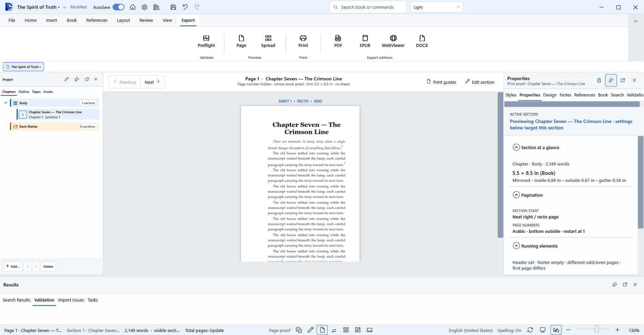644x335 pixels.
Task: Rename using Project panel pencil icon
Action: [66, 79]
